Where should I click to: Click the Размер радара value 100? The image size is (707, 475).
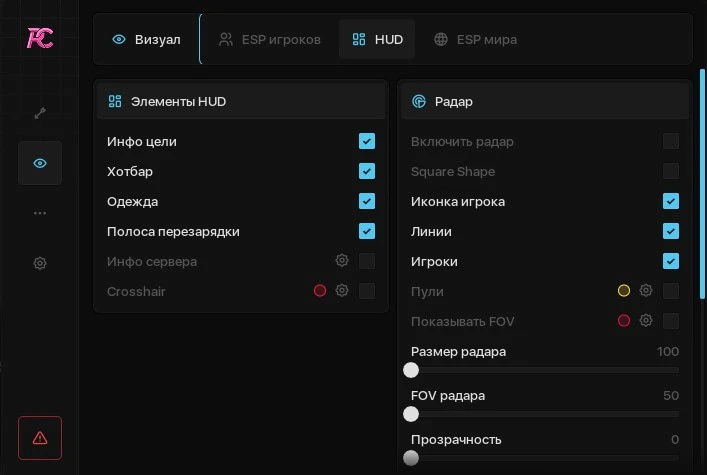click(668, 351)
